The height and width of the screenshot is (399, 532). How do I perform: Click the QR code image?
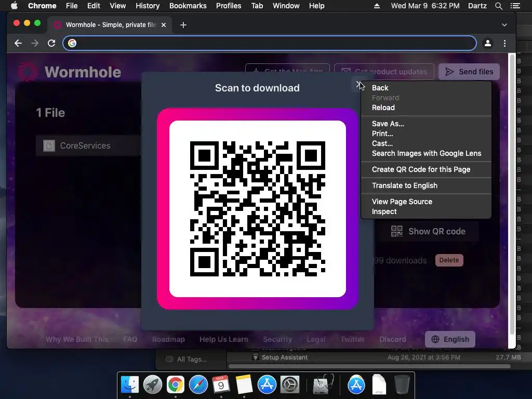pyautogui.click(x=258, y=209)
